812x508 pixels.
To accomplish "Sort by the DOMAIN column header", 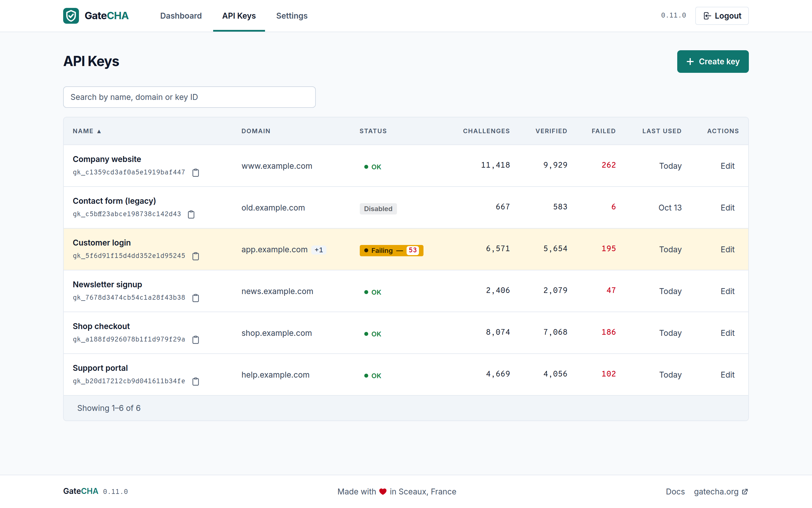I will [x=256, y=131].
